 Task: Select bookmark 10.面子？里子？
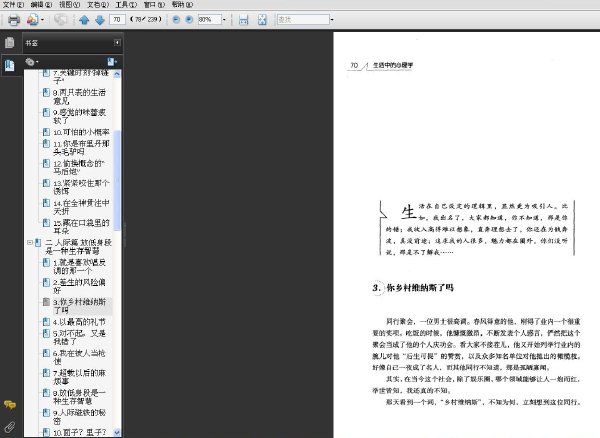pos(79,432)
